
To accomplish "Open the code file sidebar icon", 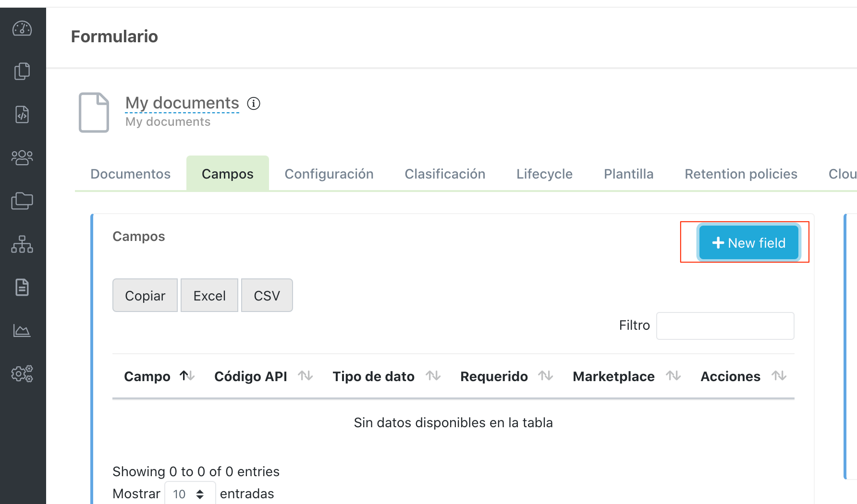I will (x=22, y=115).
